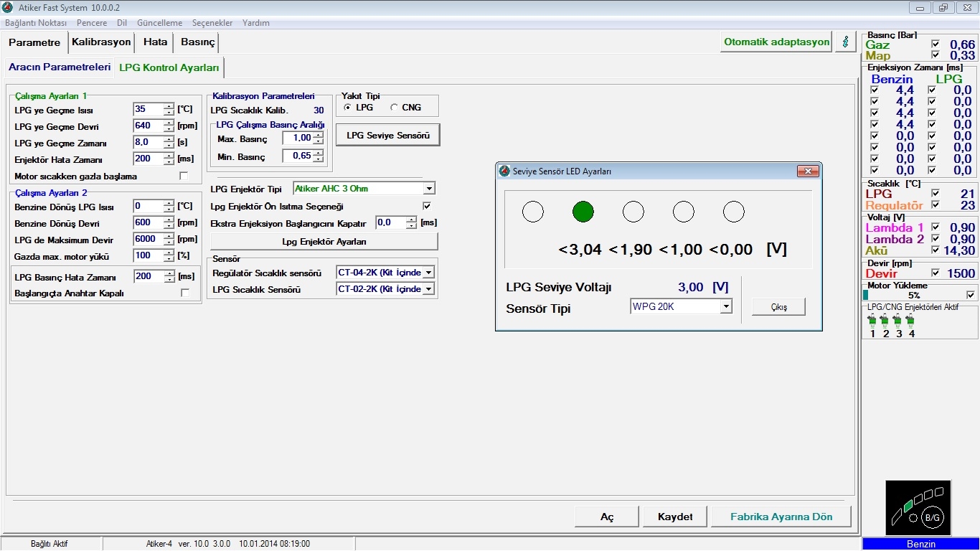Select active injector icon 3

tap(898, 321)
